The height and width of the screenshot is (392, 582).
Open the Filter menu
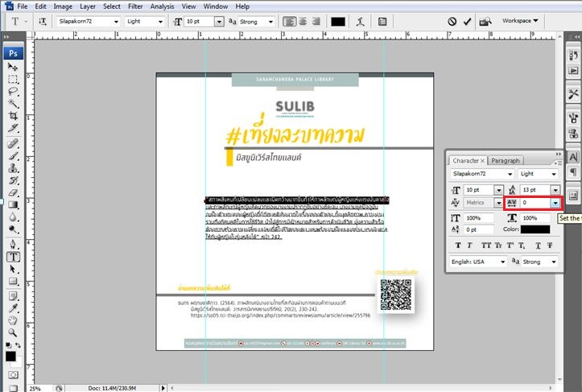135,6
